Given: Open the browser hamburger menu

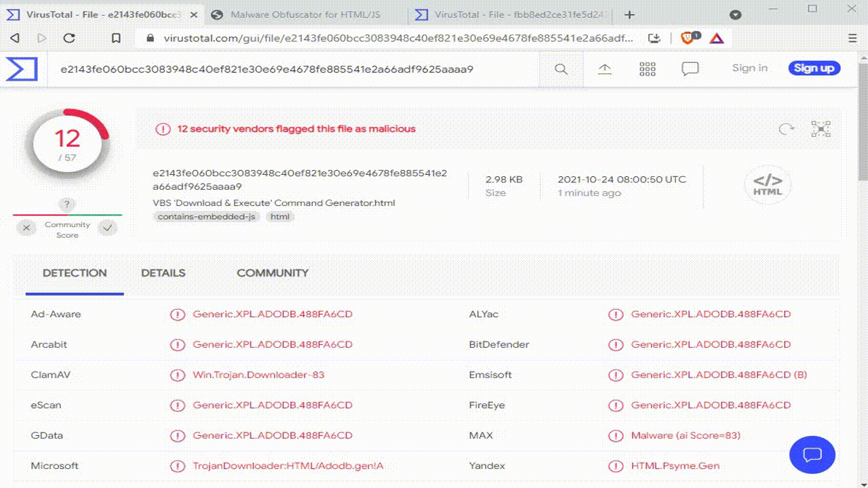Looking at the screenshot, I should 852,39.
